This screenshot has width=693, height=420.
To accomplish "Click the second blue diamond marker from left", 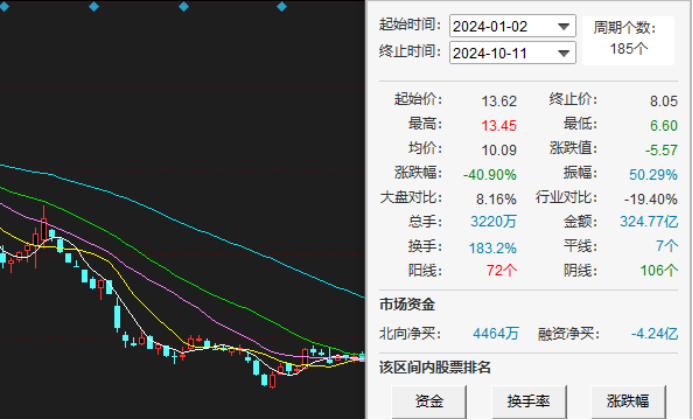I will tap(94, 6).
